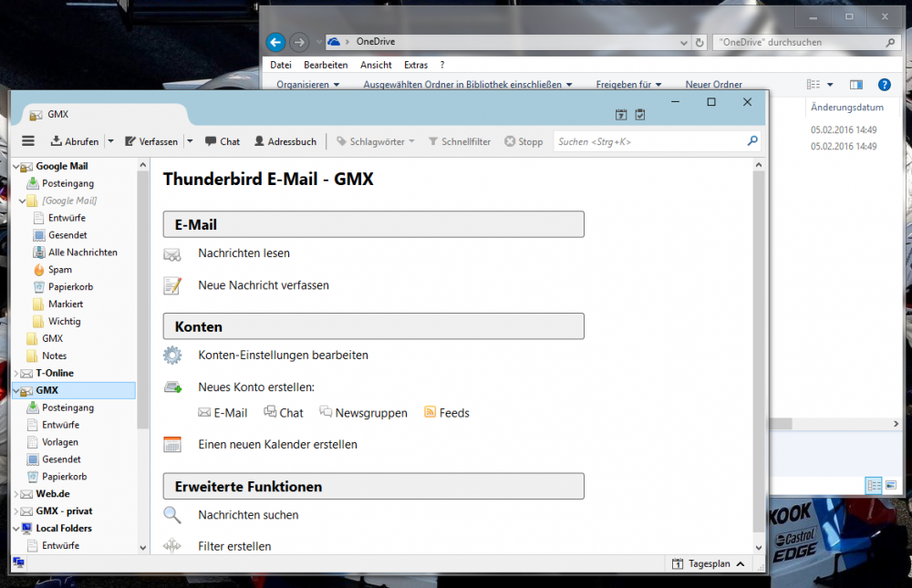Open Google Mail Posteingang folder
Image resolution: width=912 pixels, height=588 pixels.
(67, 183)
